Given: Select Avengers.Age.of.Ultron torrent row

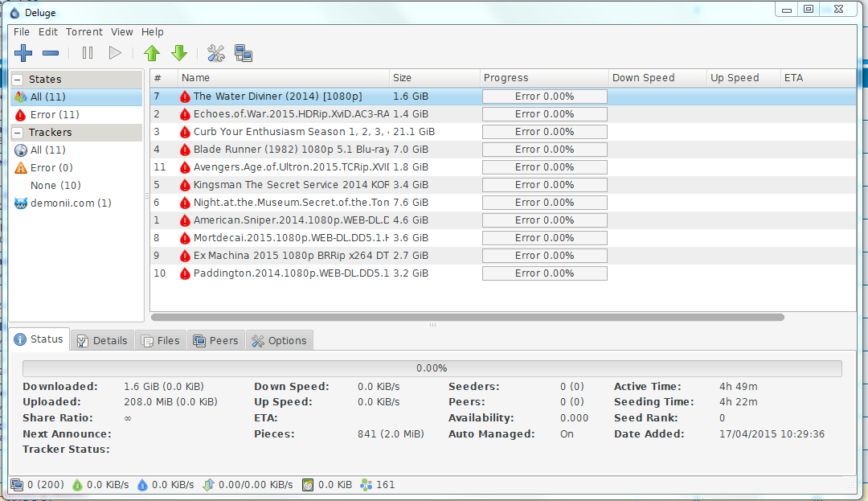Looking at the screenshot, I should (502, 168).
